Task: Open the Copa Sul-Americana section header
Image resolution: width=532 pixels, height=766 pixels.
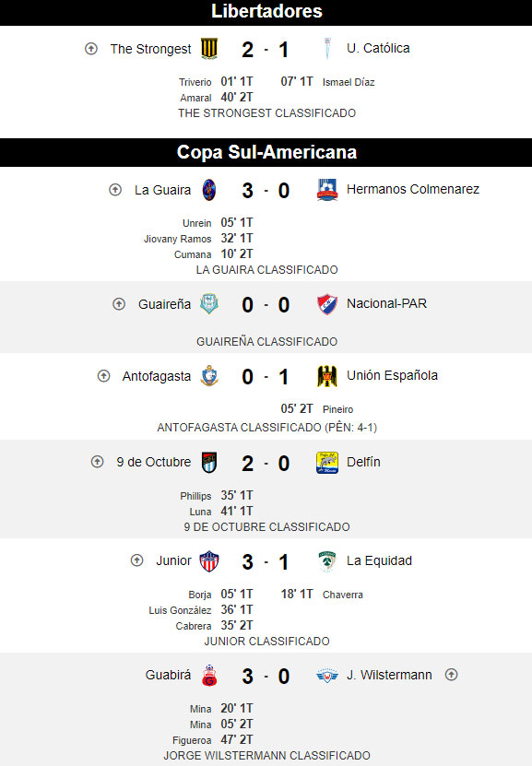Action: [x=266, y=152]
